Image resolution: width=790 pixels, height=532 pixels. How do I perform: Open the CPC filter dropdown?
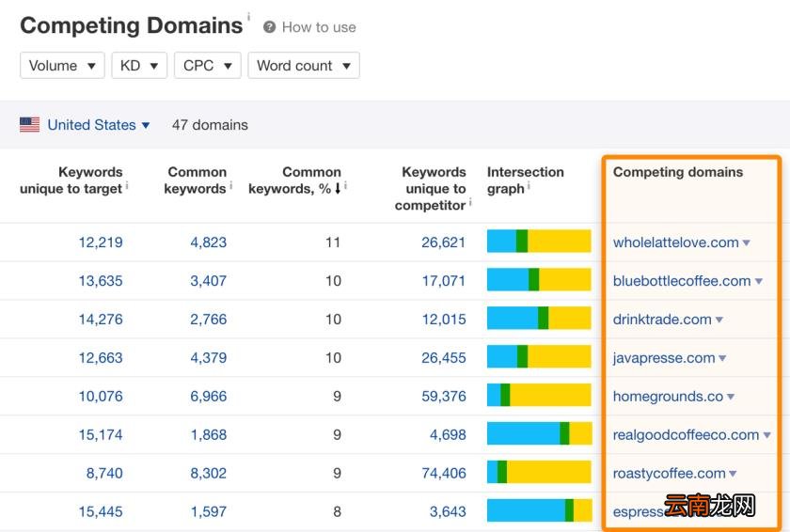pos(208,66)
